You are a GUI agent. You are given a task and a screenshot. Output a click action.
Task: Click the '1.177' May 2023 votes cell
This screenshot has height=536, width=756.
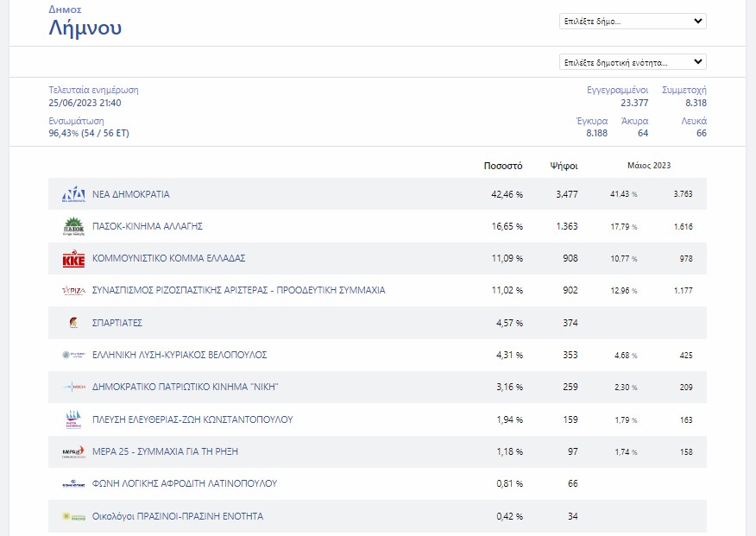[x=683, y=291]
